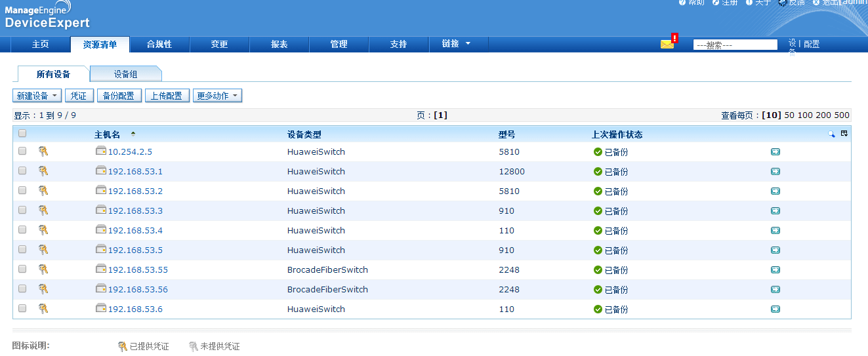Click device icon beside 192.168.53.3
The width and height of the screenshot is (868, 356).
pos(101,210)
